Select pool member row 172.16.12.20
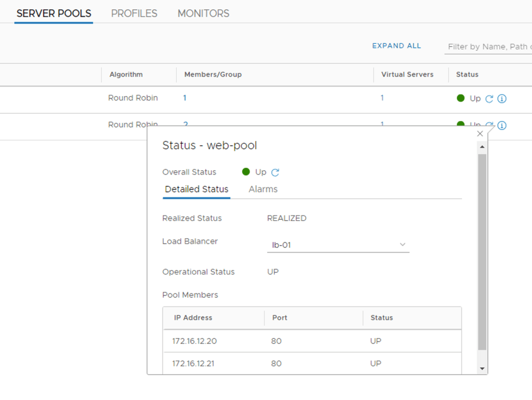This screenshot has width=532, height=400. click(312, 341)
